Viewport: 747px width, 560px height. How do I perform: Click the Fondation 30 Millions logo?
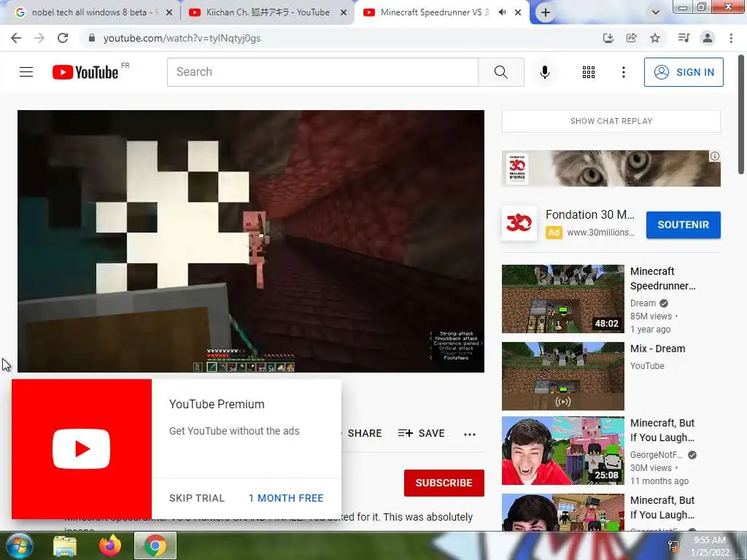pyautogui.click(x=519, y=223)
